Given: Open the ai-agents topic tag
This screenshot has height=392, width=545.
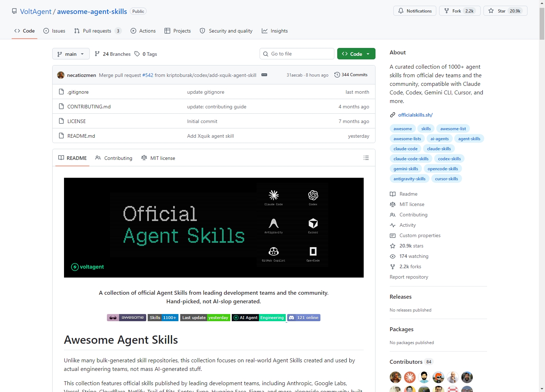Looking at the screenshot, I should (x=440, y=139).
